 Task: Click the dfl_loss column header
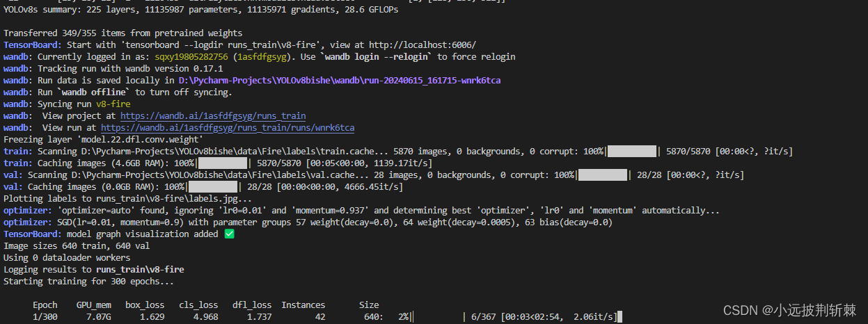[252, 305]
